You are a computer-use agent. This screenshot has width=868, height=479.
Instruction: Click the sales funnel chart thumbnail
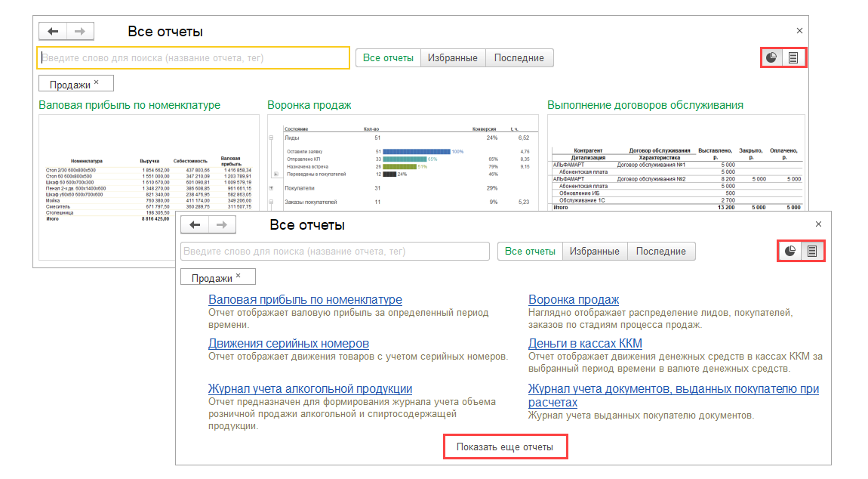click(x=403, y=163)
